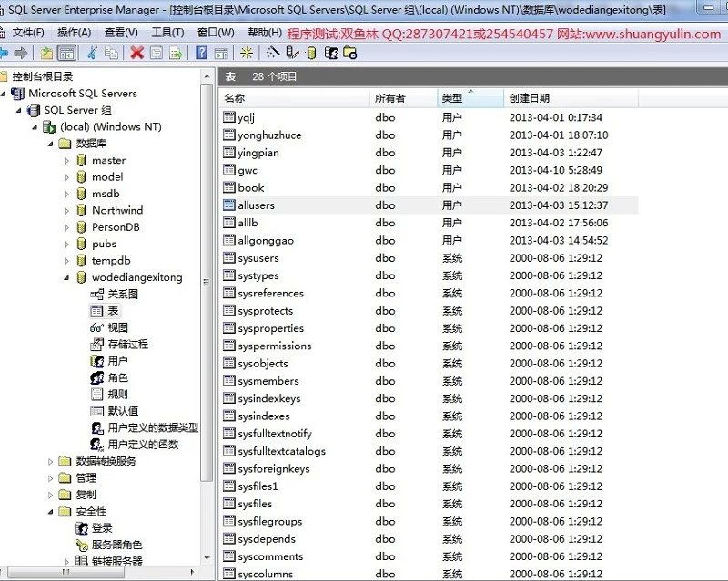Open the 操作(A) menu
This screenshot has height=581, width=728.
[x=75, y=33]
